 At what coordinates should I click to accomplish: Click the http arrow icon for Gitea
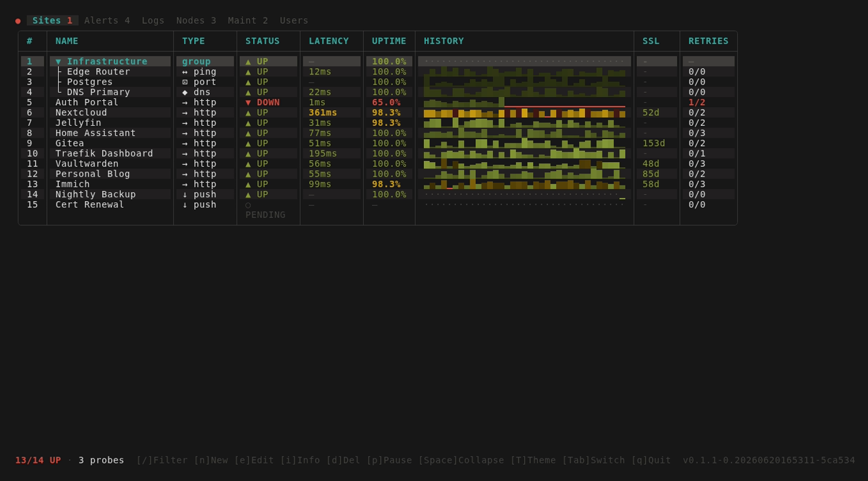click(x=185, y=143)
